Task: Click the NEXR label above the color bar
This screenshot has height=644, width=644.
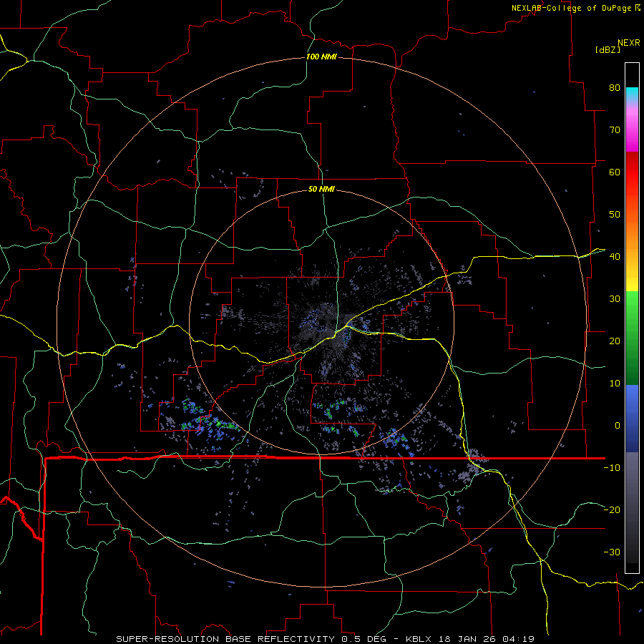Action: tap(629, 43)
